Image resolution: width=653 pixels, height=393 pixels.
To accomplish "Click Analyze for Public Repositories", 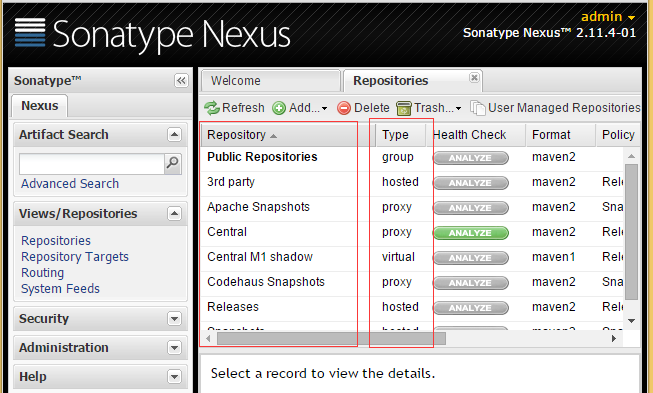I will tap(471, 158).
